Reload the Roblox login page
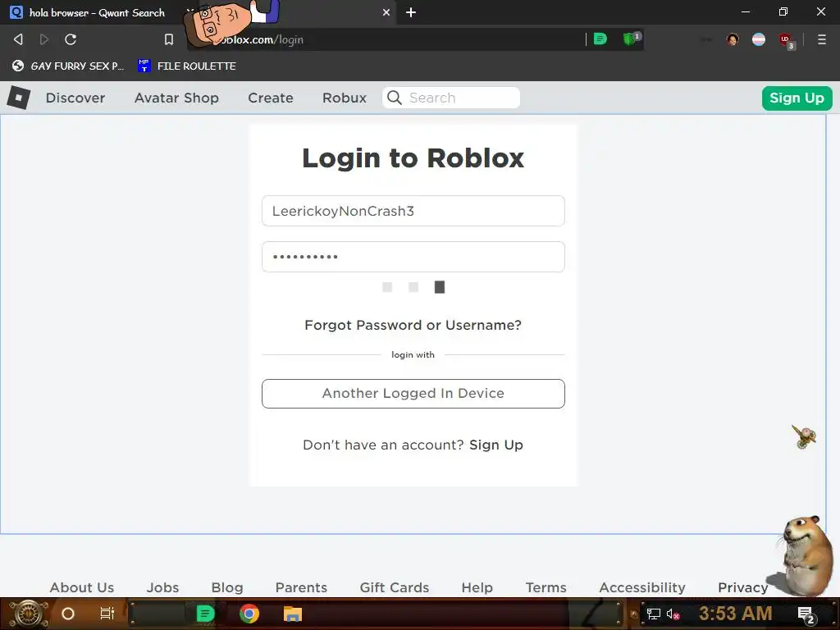This screenshot has width=840, height=630. point(71,39)
